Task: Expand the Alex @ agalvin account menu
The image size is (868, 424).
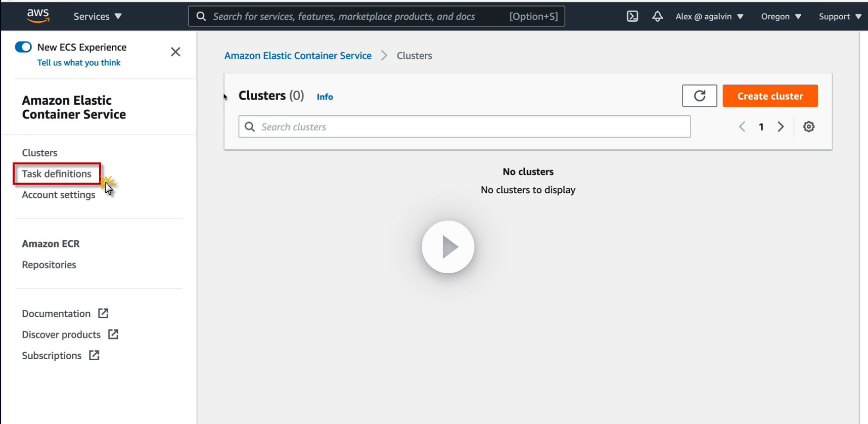Action: [709, 17]
